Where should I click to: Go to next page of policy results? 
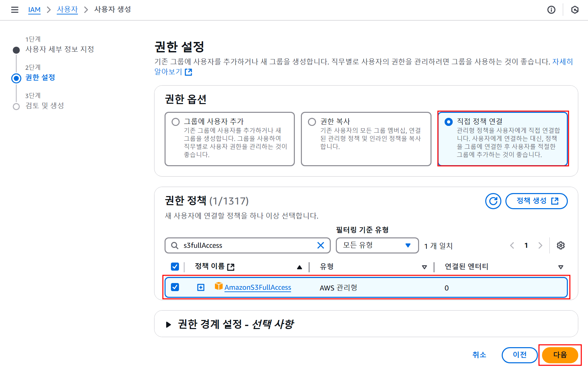pos(540,245)
